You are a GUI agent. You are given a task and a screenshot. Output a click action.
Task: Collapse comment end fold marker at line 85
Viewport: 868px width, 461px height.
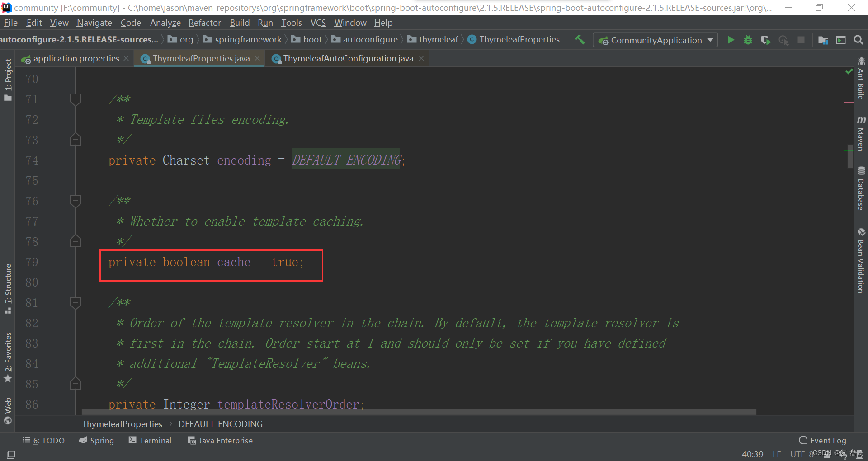[x=75, y=384]
